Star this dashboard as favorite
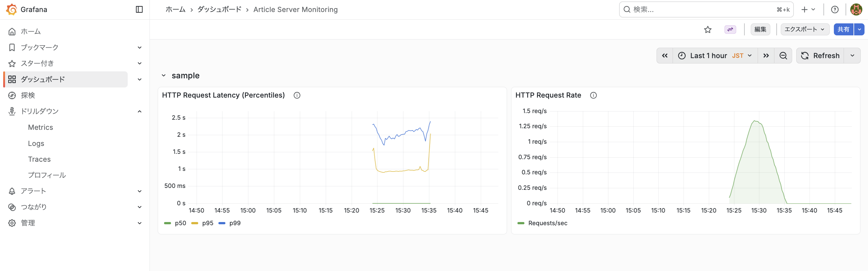Screen dimensions: 868x271 [708, 30]
